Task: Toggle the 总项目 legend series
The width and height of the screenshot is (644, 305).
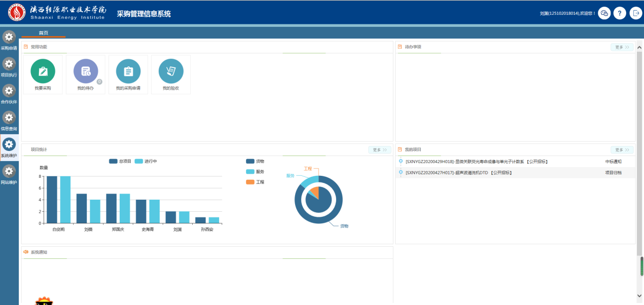Action: click(120, 161)
